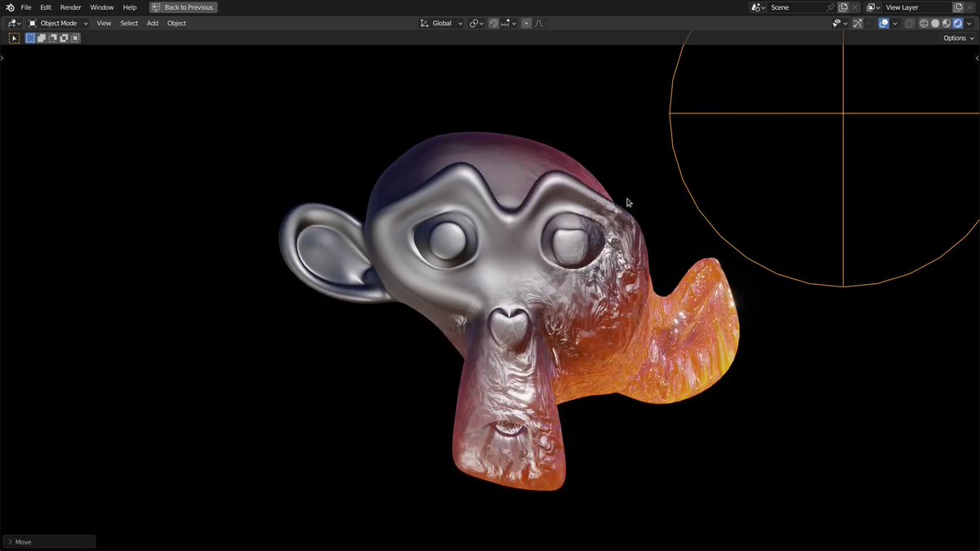Expand the Move operator panel
Screen dimensions: 980x551
point(49,542)
